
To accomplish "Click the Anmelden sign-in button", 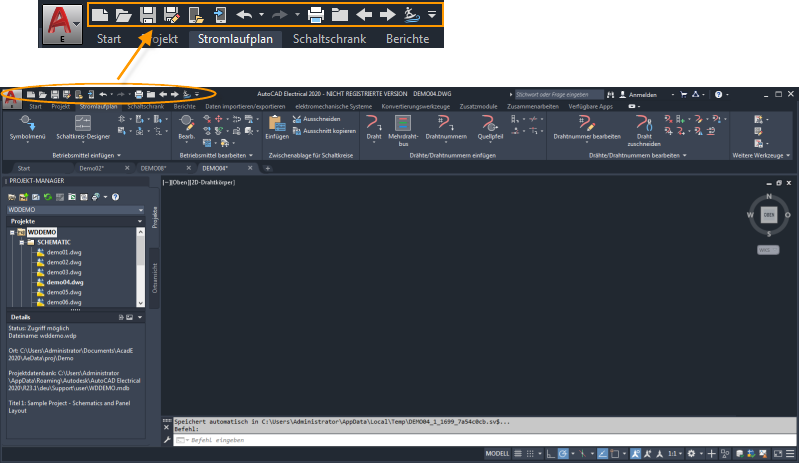I will [x=638, y=95].
